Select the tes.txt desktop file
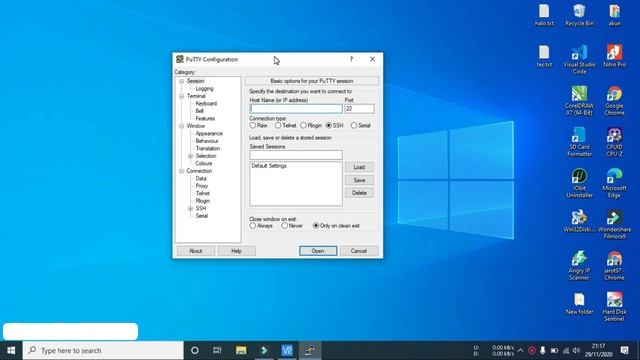Image resolution: width=640 pixels, height=360 pixels. click(544, 56)
